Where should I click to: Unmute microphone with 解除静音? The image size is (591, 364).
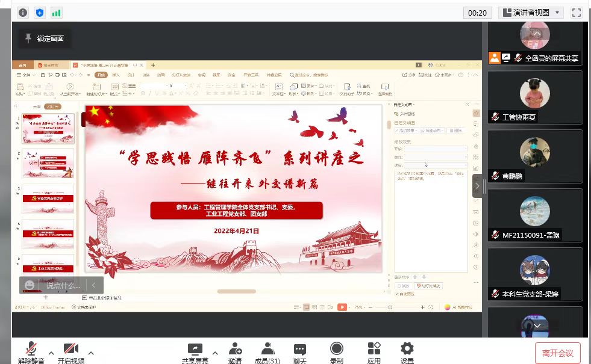pos(31,352)
